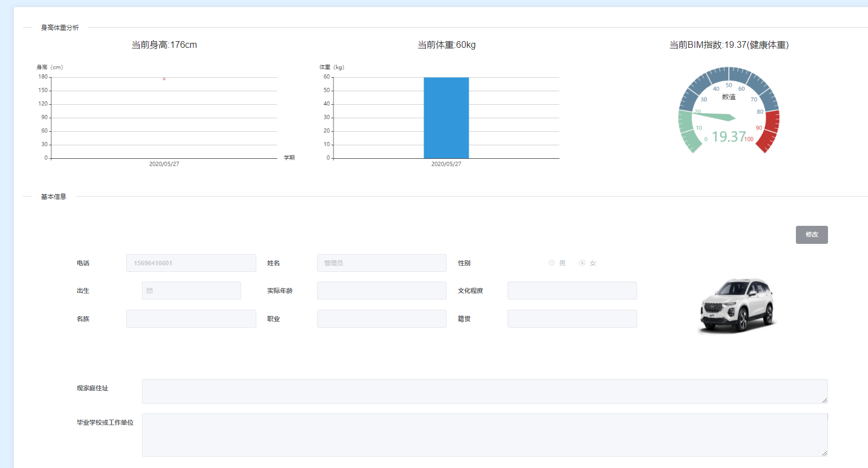Open the 出生 birth date picker field
This screenshot has width=868, height=468.
click(192, 291)
